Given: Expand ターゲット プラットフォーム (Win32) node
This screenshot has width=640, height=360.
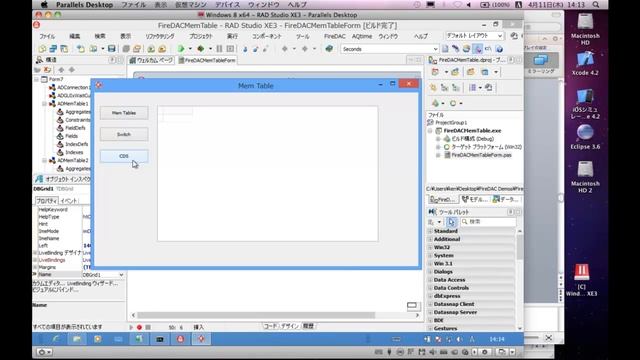Looking at the screenshot, I should point(438,147).
